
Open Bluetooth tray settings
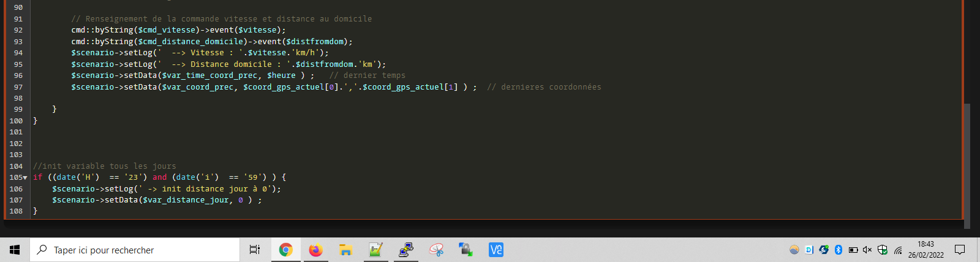(839, 250)
